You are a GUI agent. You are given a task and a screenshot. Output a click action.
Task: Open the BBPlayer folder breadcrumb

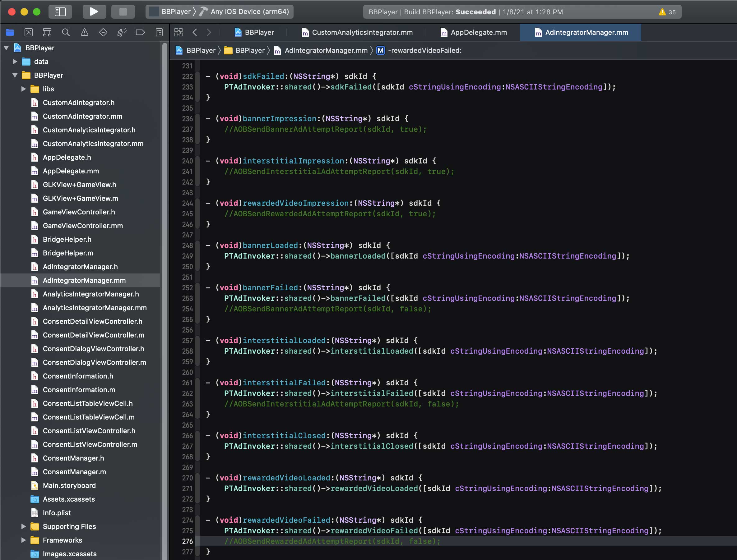point(244,50)
